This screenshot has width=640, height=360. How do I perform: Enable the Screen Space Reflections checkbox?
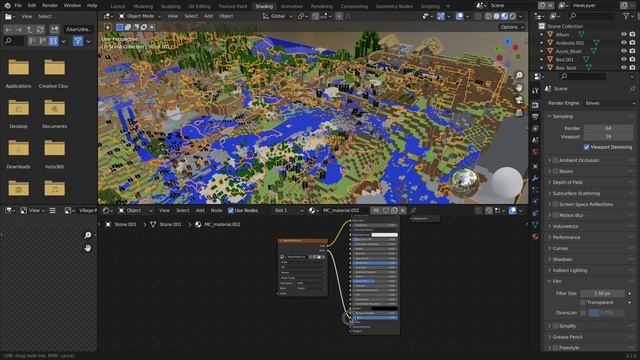point(555,204)
